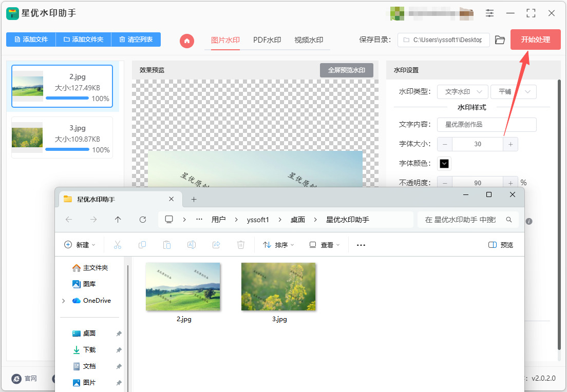The height and width of the screenshot is (392, 567).
Task: Select the 2.jpg thumbnail in Explorer
Action: (183, 287)
